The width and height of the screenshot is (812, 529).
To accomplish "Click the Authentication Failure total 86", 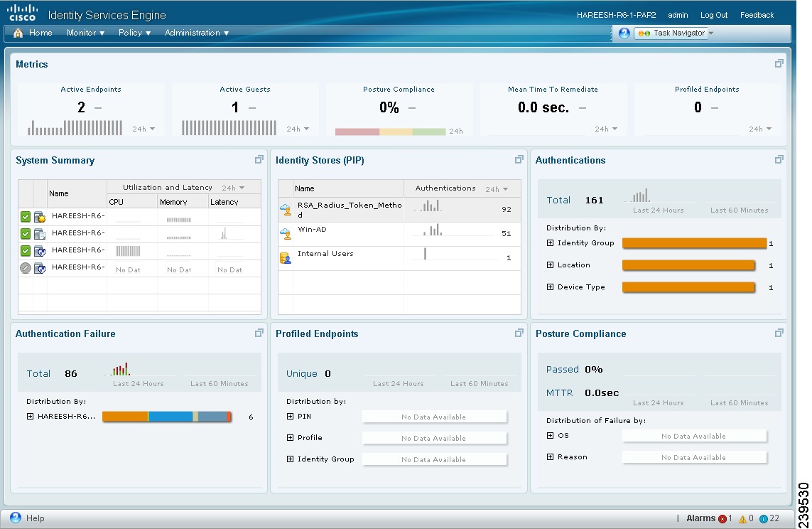I will tap(71, 373).
